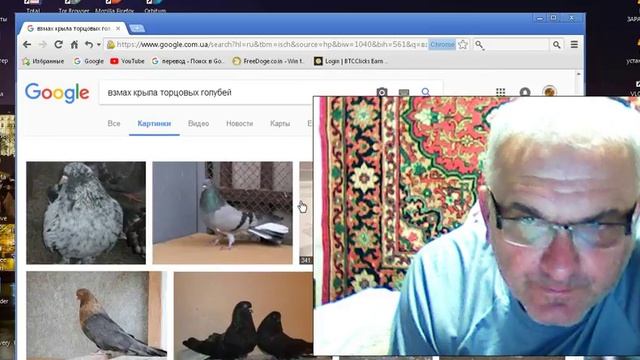The height and width of the screenshot is (360, 640).
Task: Open the Google account avatar
Action: [x=549, y=91]
